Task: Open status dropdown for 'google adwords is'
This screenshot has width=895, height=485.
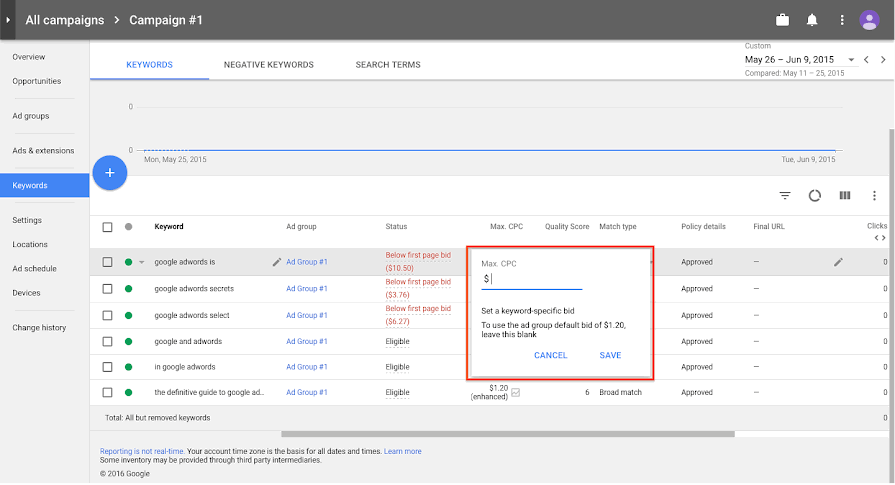Action: (x=142, y=262)
